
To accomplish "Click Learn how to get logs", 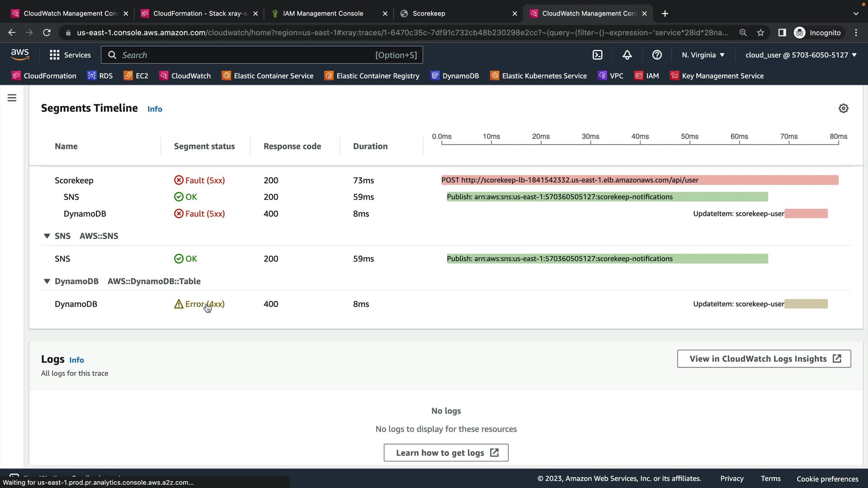I will (x=446, y=453).
